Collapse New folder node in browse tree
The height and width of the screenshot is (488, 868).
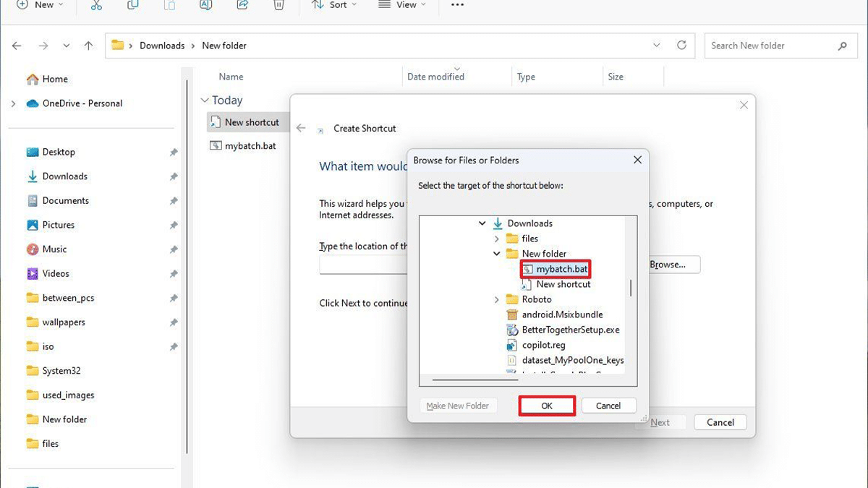[x=496, y=254]
